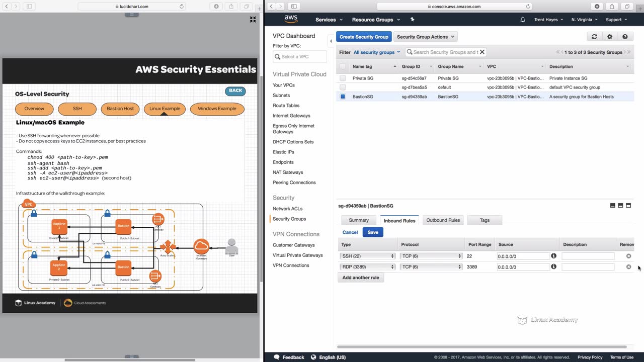The height and width of the screenshot is (362, 644).
Task: Open the Support dropdown
Action: click(616, 20)
